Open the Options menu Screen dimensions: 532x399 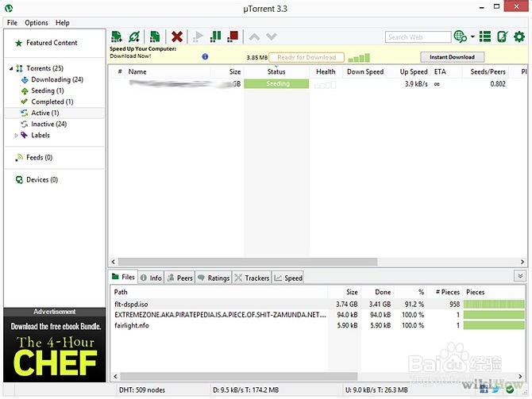tap(37, 23)
